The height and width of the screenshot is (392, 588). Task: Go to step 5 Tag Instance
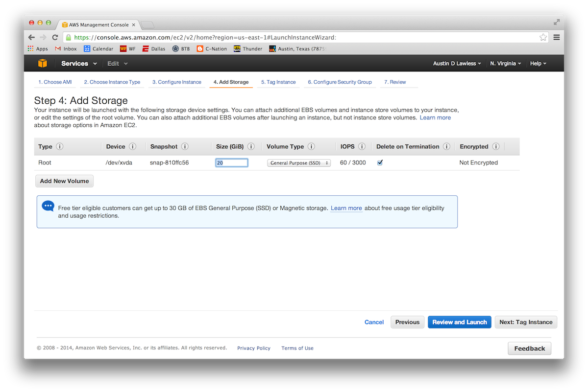click(x=278, y=82)
